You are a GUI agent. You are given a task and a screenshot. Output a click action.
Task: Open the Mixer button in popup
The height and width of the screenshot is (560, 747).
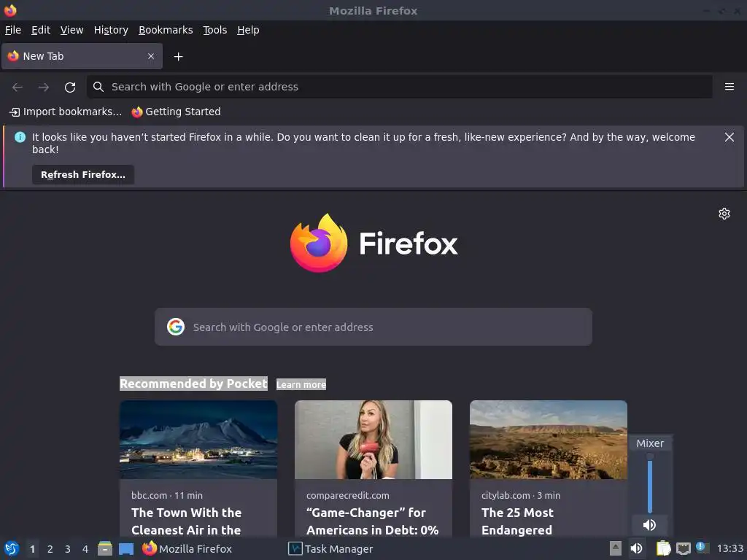(x=650, y=443)
